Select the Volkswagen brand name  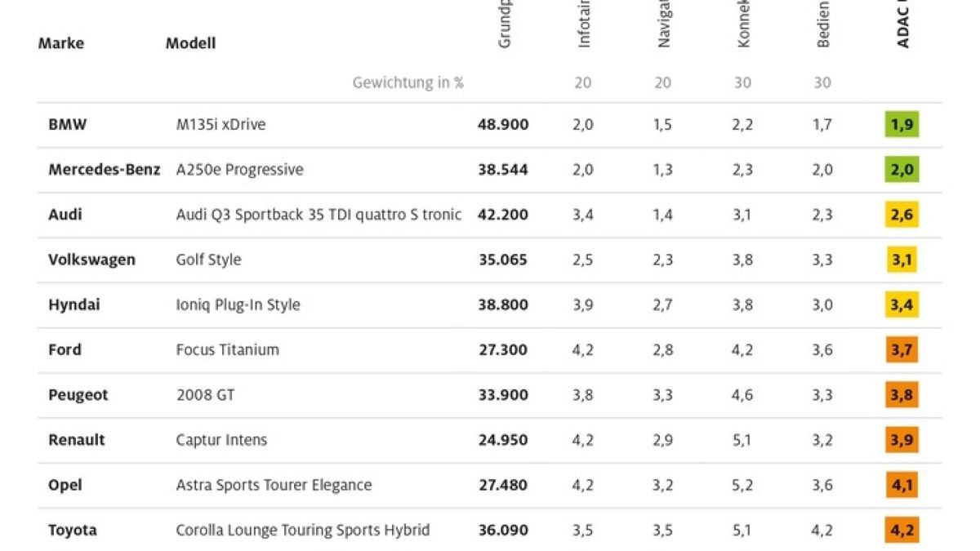pos(91,260)
